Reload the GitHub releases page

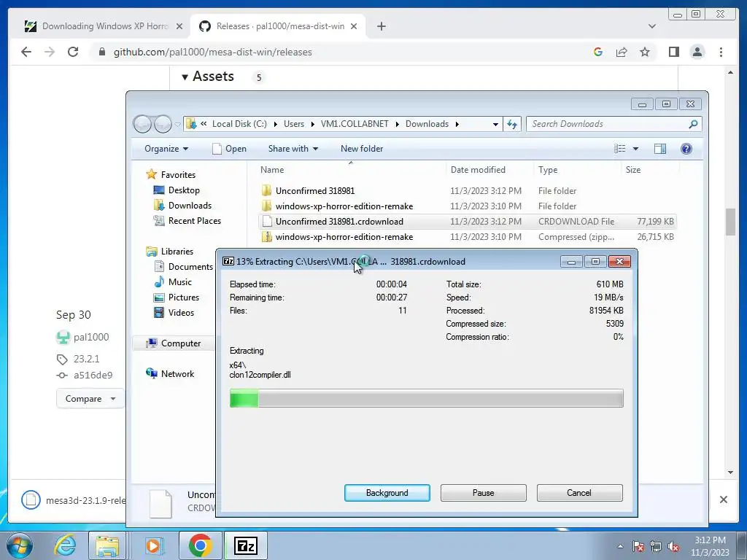(x=73, y=52)
